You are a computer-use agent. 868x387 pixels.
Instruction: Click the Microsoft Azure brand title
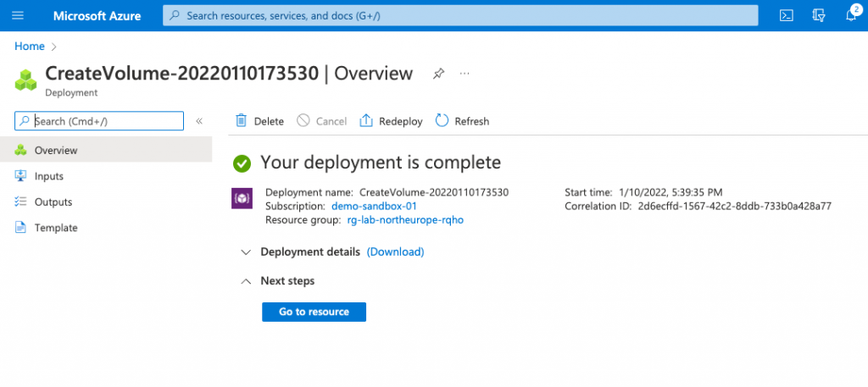click(97, 16)
